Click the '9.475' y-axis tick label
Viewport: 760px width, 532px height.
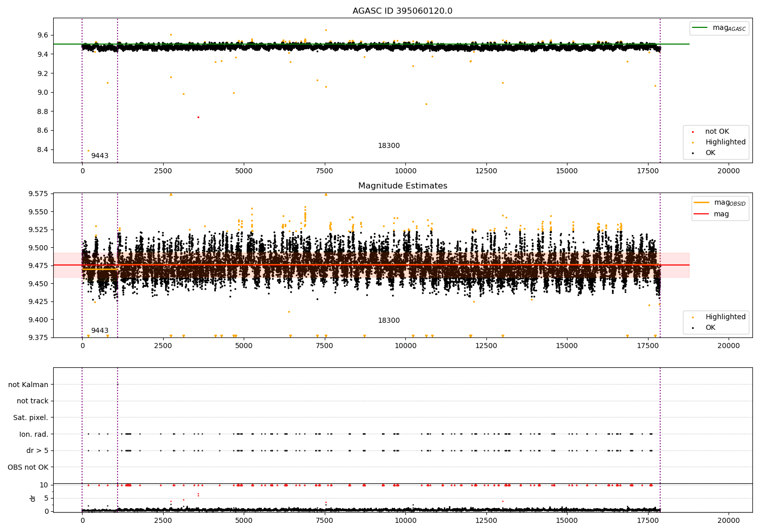(x=39, y=265)
